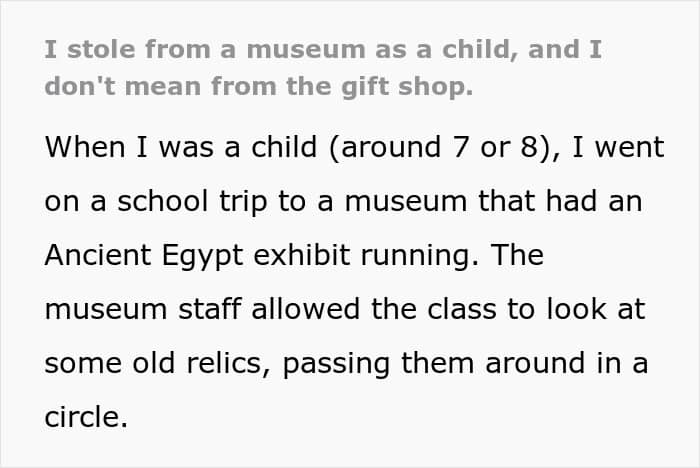Click the words "that had an"
Viewport: 700px width, 468px height.
coord(560,201)
